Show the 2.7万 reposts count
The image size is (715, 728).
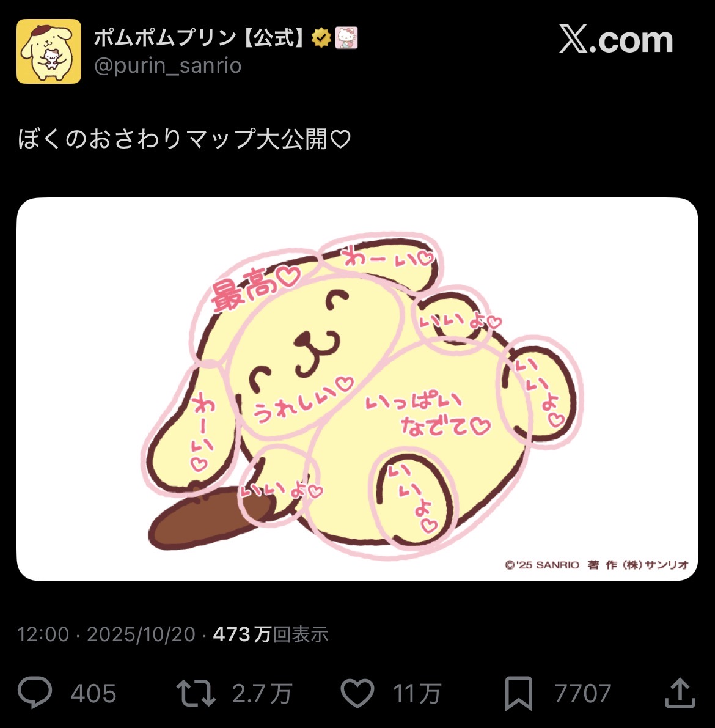[x=262, y=694]
